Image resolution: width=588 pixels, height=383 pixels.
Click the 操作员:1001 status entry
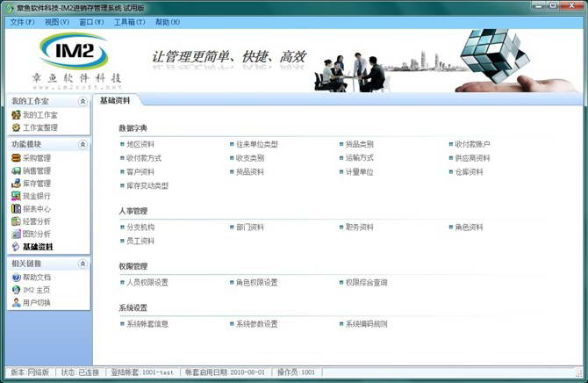[296, 372]
